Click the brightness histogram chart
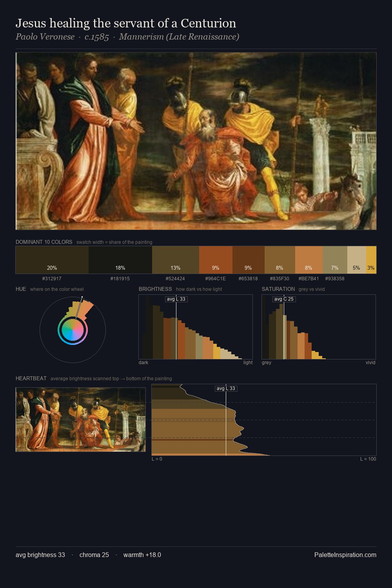Image resolution: width=392 pixels, height=588 pixels. (196, 327)
